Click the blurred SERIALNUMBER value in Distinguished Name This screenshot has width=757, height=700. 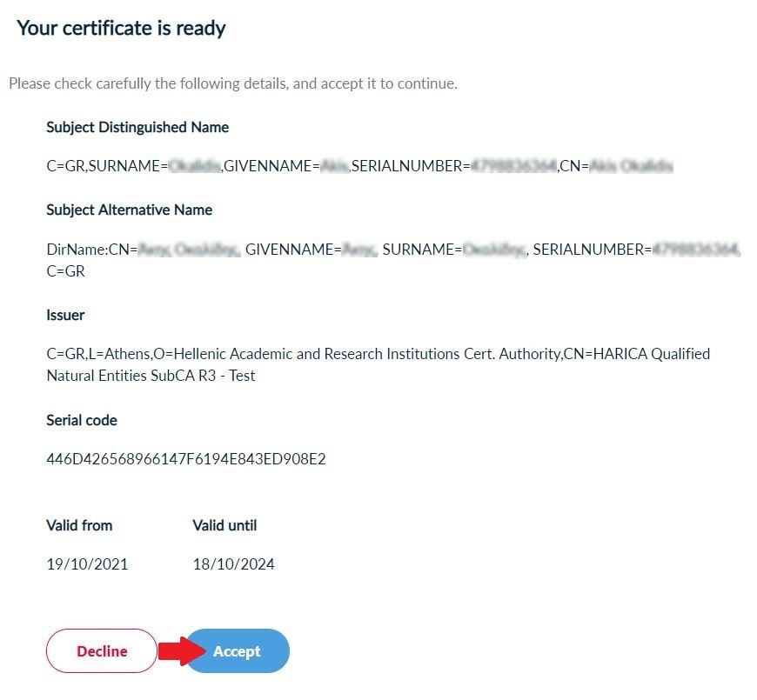(512, 165)
